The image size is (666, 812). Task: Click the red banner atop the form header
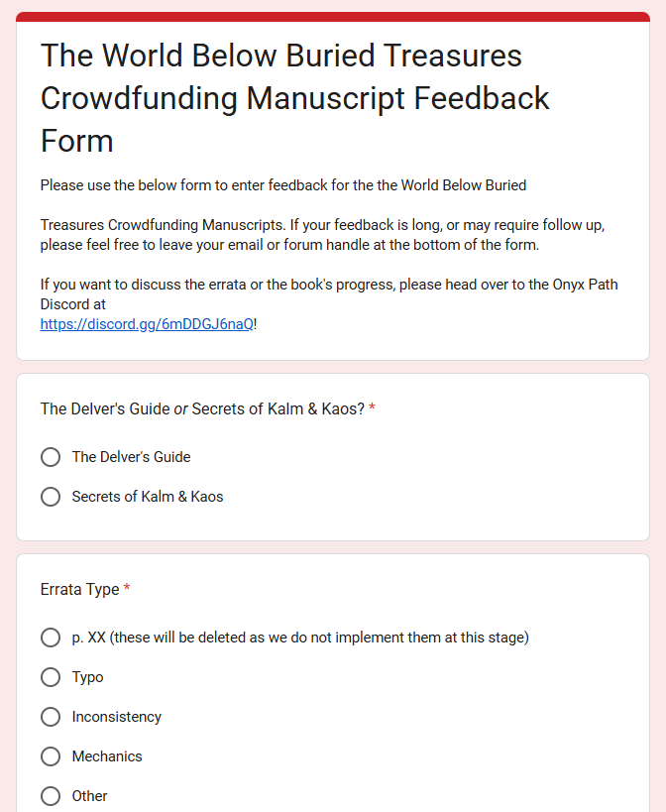point(333,17)
